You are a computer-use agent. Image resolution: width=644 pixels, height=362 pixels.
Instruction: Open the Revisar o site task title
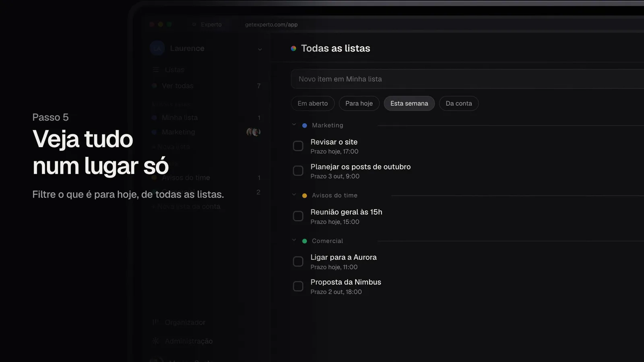point(334,142)
